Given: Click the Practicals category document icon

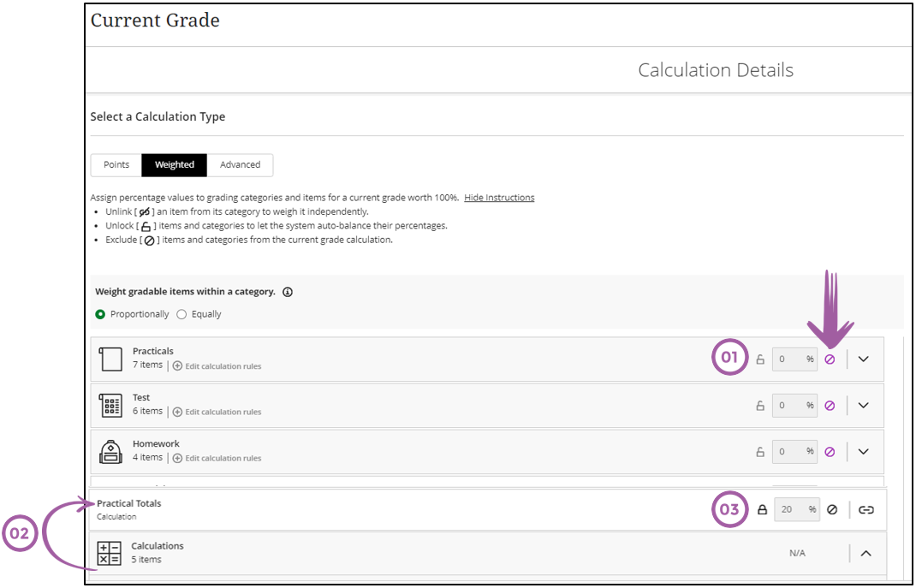Looking at the screenshot, I should tap(110, 359).
